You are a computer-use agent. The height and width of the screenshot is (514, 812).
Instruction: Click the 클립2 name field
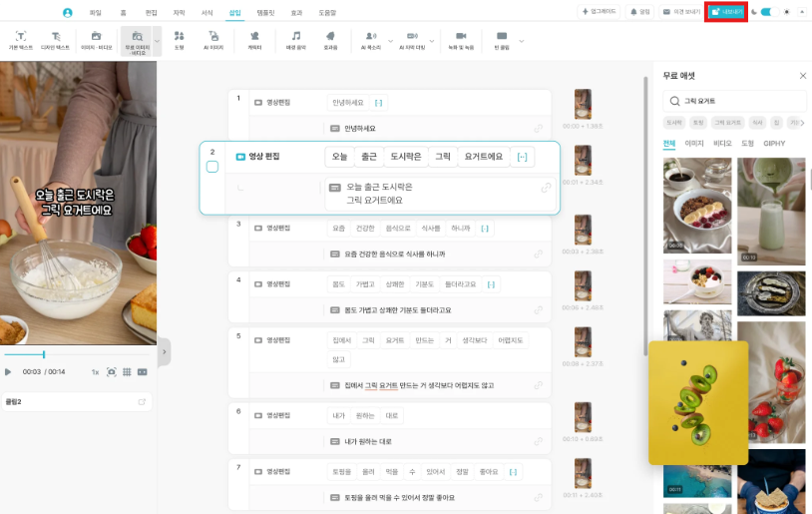[x=77, y=402]
